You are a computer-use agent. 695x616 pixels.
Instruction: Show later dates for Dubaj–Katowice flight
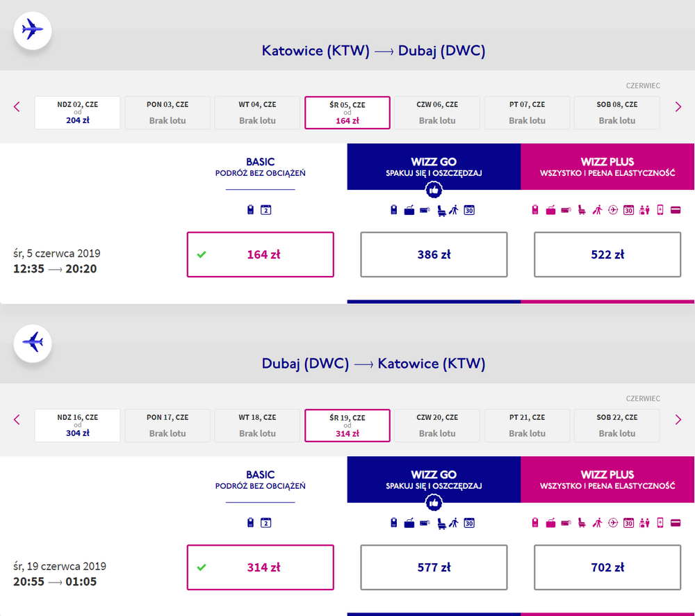click(x=678, y=420)
